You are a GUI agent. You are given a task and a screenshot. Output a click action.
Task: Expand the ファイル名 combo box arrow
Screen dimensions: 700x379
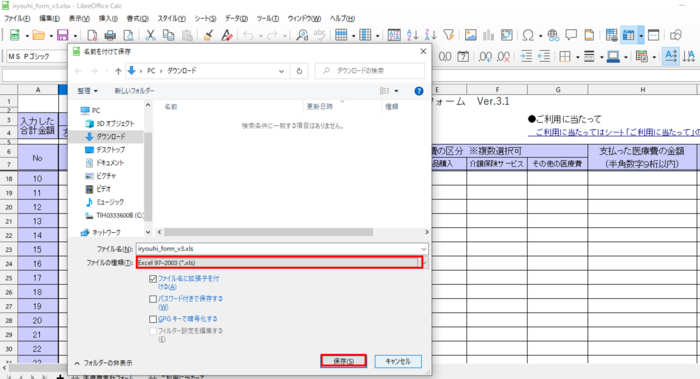click(x=423, y=249)
